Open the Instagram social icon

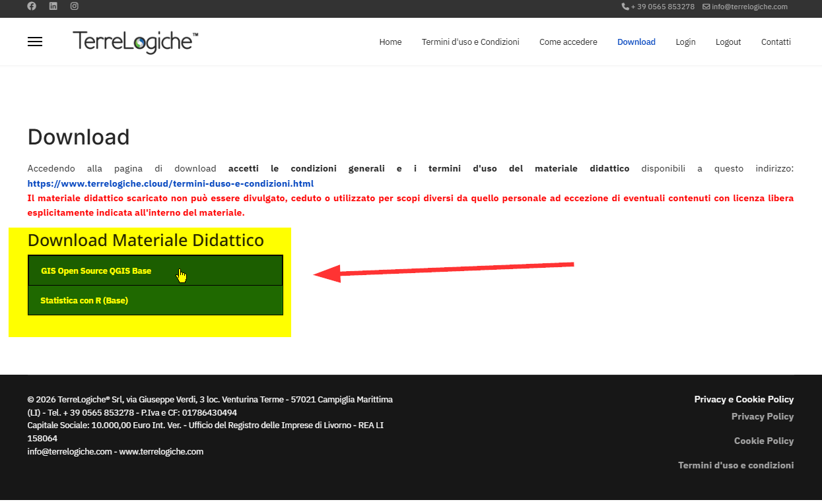point(75,7)
